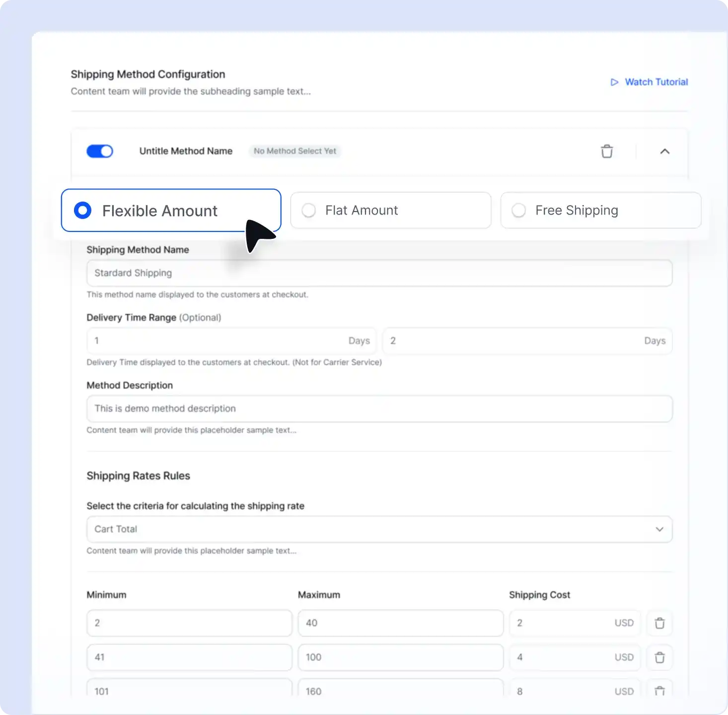Click the No Method Select Yet badge

pyautogui.click(x=295, y=151)
